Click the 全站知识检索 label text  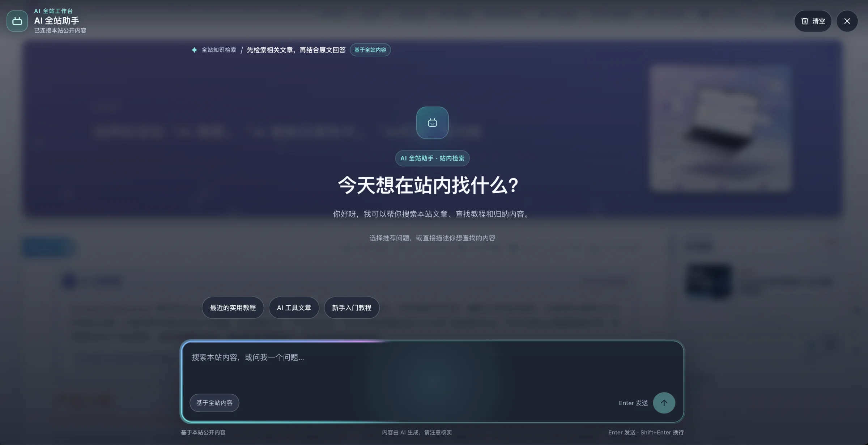[x=219, y=50]
